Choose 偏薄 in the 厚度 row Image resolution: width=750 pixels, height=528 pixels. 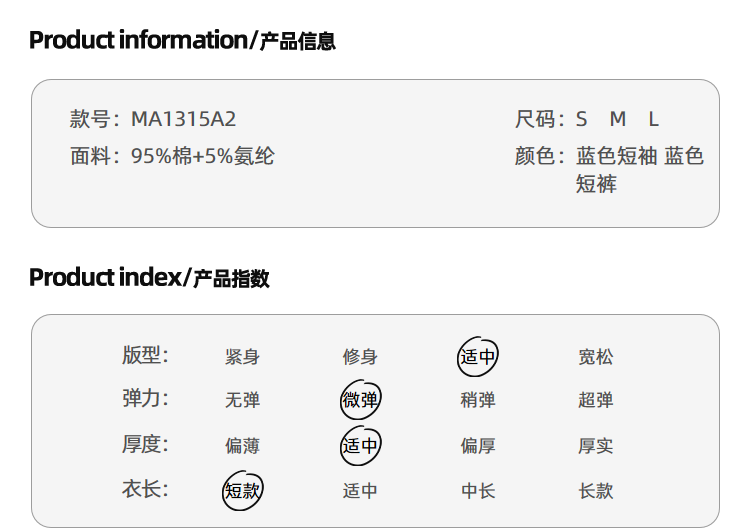[242, 446]
